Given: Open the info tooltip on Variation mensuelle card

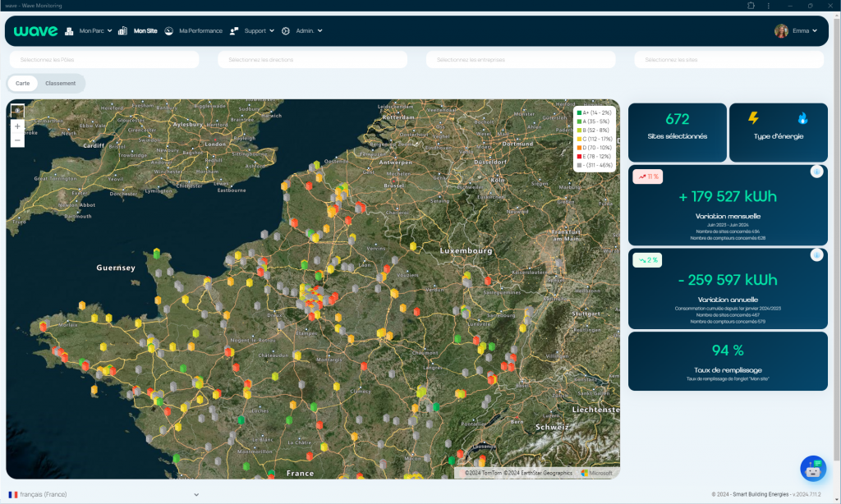Looking at the screenshot, I should click(x=816, y=172).
